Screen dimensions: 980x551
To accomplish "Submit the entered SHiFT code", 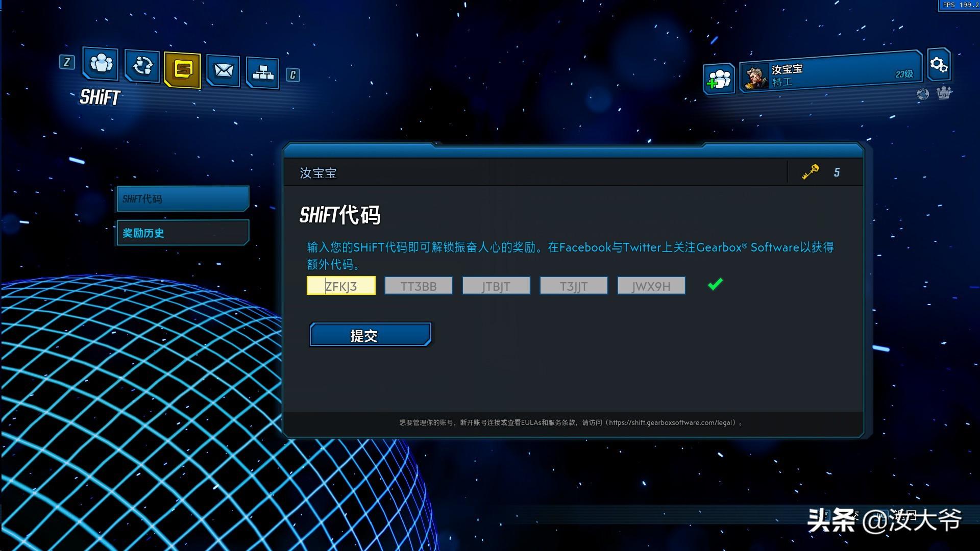I will pyautogui.click(x=370, y=335).
